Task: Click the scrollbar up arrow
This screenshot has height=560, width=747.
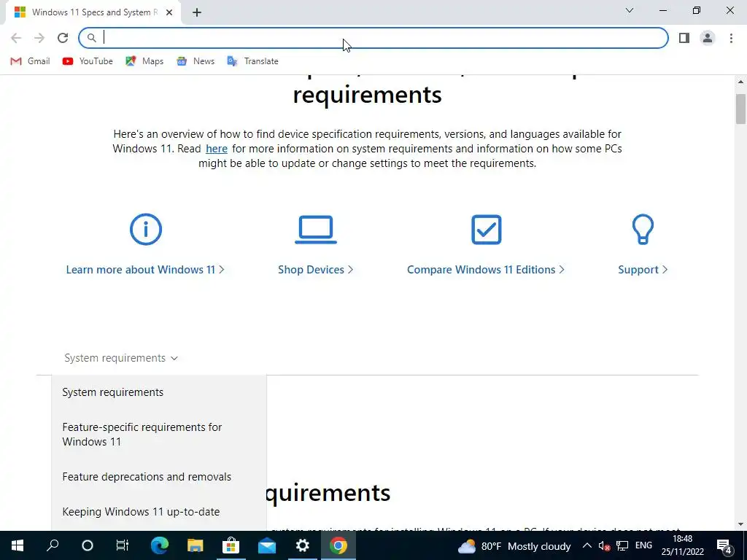Action: [x=740, y=82]
